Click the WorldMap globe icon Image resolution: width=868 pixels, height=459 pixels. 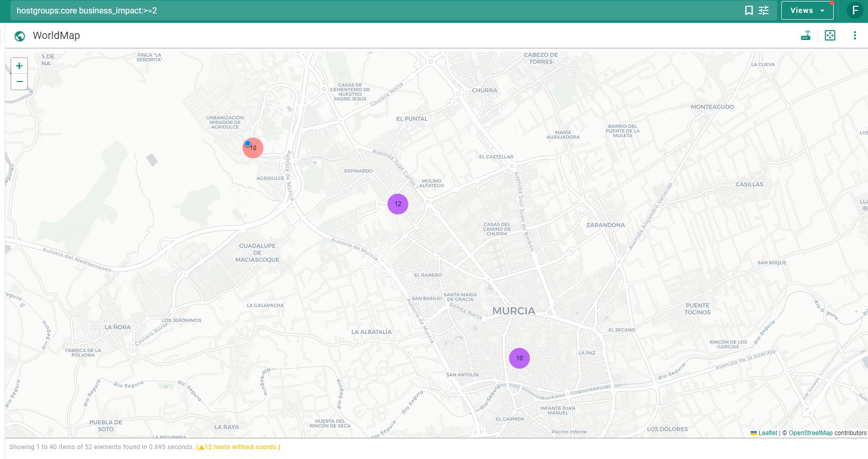pyautogui.click(x=20, y=36)
